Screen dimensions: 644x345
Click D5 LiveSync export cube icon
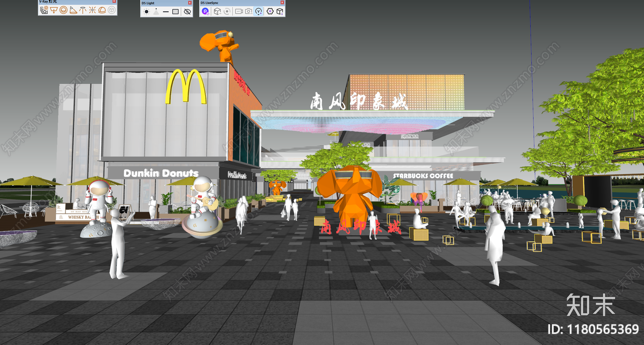coord(280,11)
